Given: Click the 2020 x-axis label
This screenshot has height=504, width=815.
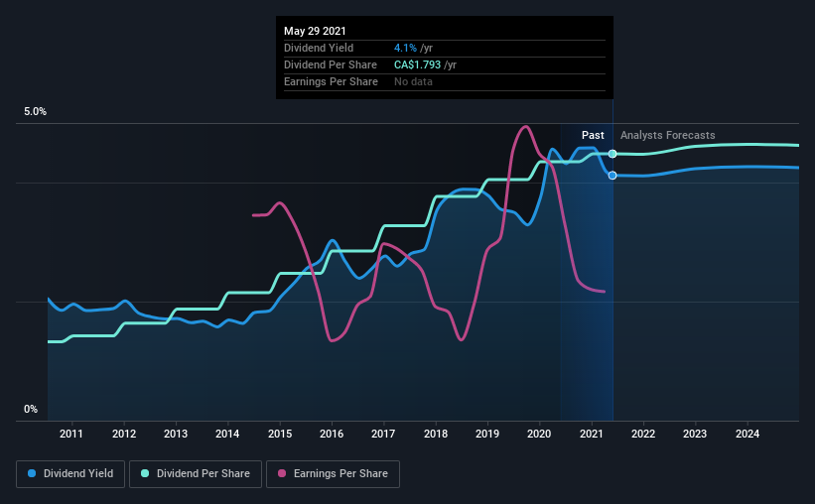Looking at the screenshot, I should [x=539, y=434].
